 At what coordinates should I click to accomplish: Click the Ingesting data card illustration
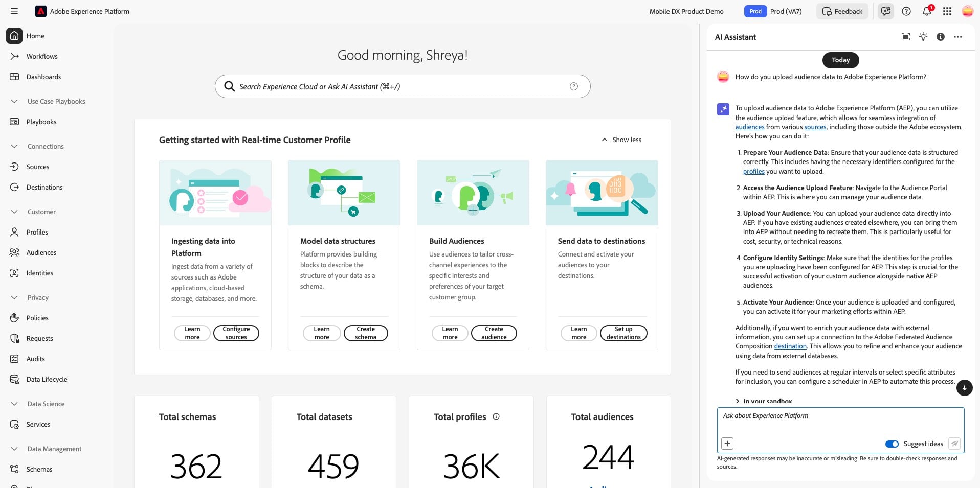215,193
